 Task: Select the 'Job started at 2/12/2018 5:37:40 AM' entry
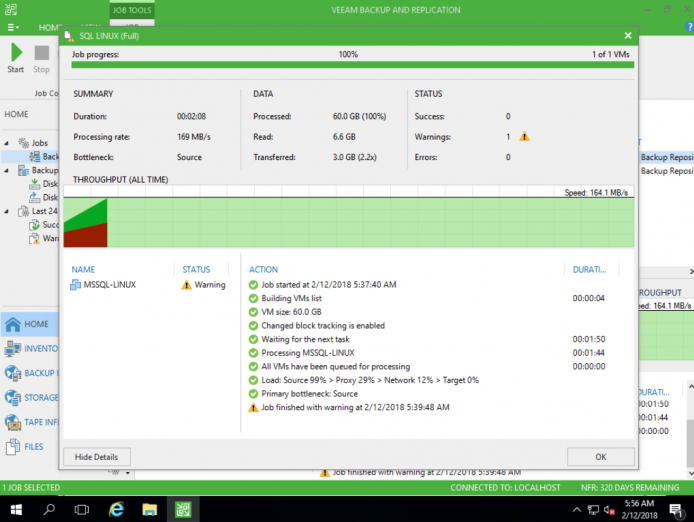click(328, 285)
